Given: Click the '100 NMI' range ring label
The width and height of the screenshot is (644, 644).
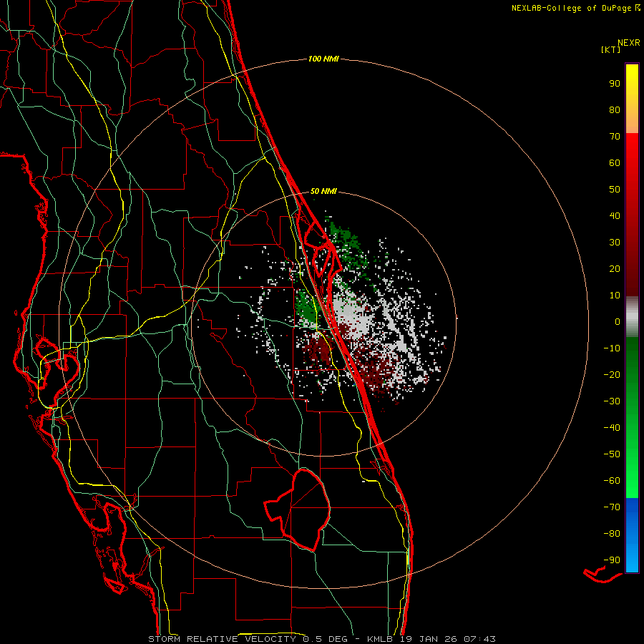Looking at the screenshot, I should pyautogui.click(x=323, y=59).
